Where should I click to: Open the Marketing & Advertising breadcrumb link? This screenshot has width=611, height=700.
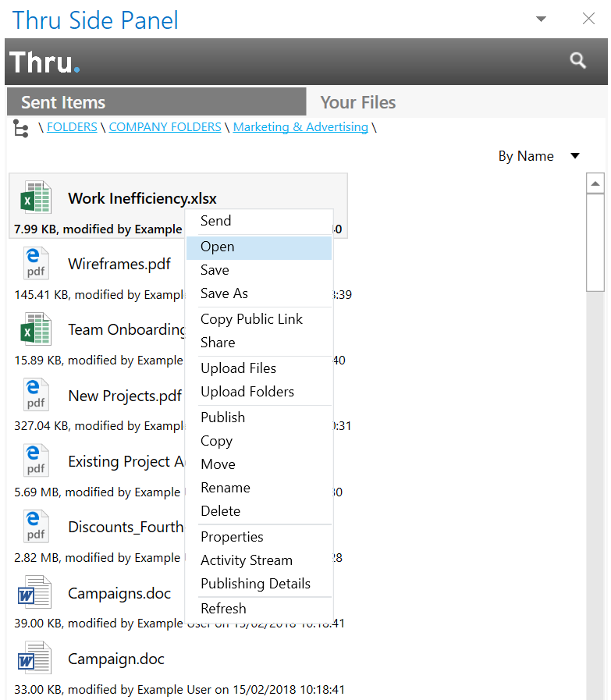click(x=300, y=127)
